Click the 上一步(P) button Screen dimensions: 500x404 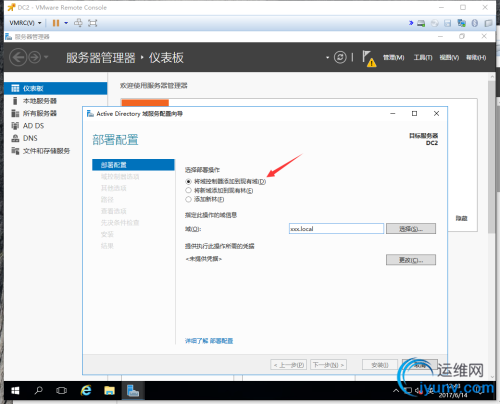point(289,365)
